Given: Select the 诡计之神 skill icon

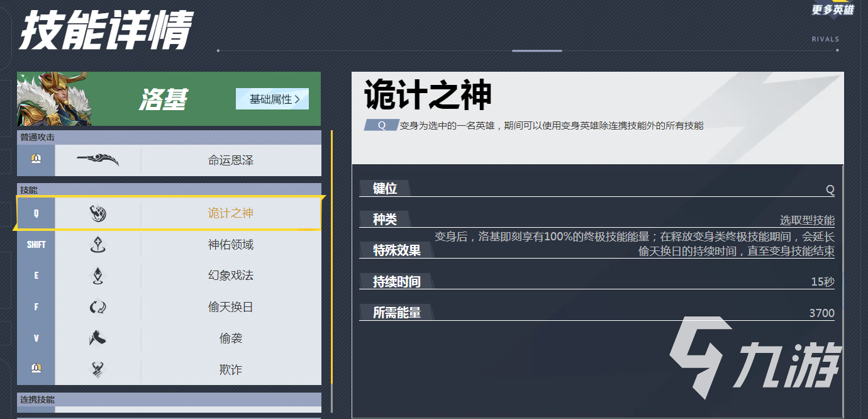Looking at the screenshot, I should tap(97, 214).
